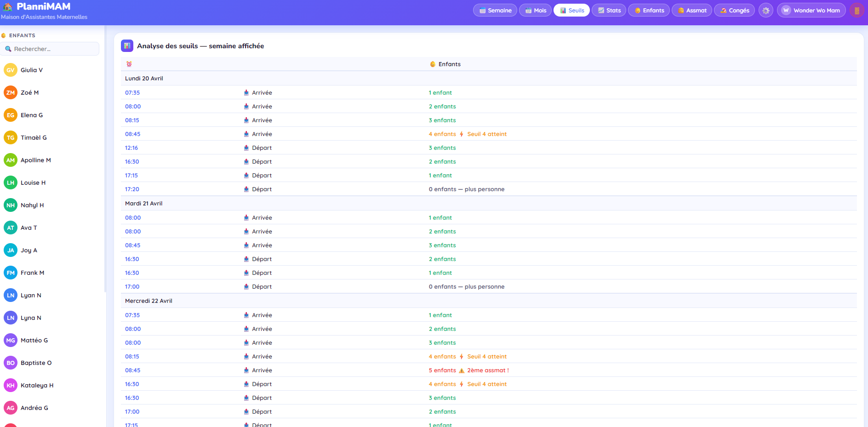Viewport: 868px width, 427px height.
Task: Click the magnifying glass search icon
Action: (8, 49)
